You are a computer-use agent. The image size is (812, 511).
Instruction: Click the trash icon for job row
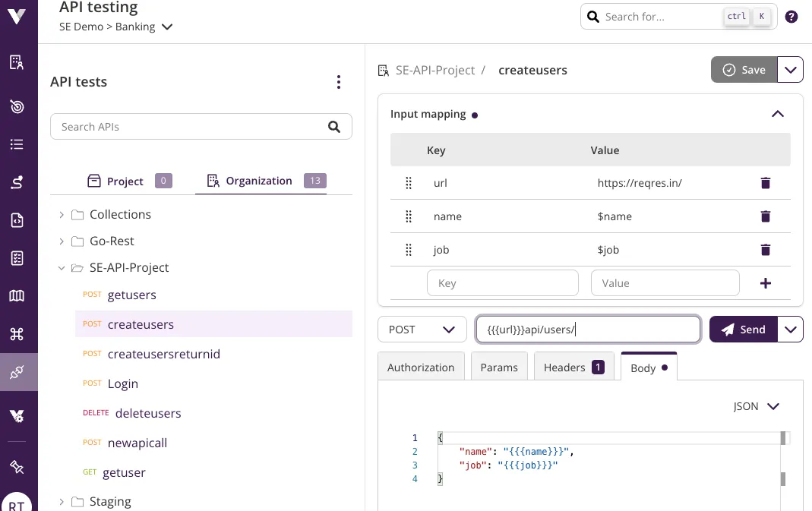click(765, 250)
